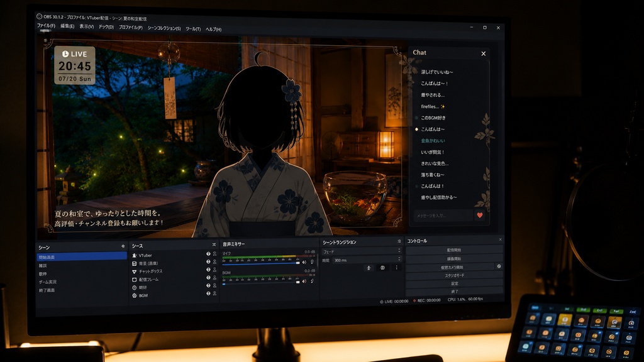
Task: Select the ゲーム実況 scene
Action: pyautogui.click(x=82, y=282)
